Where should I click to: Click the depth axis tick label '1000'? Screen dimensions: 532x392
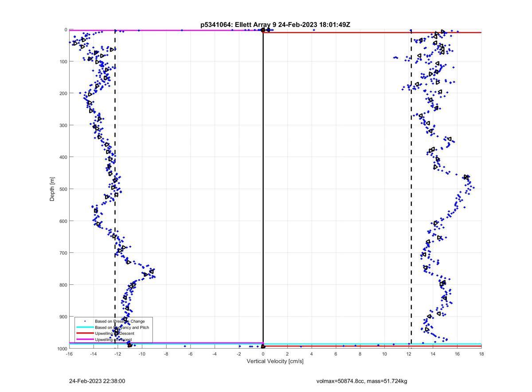pyautogui.click(x=62, y=349)
